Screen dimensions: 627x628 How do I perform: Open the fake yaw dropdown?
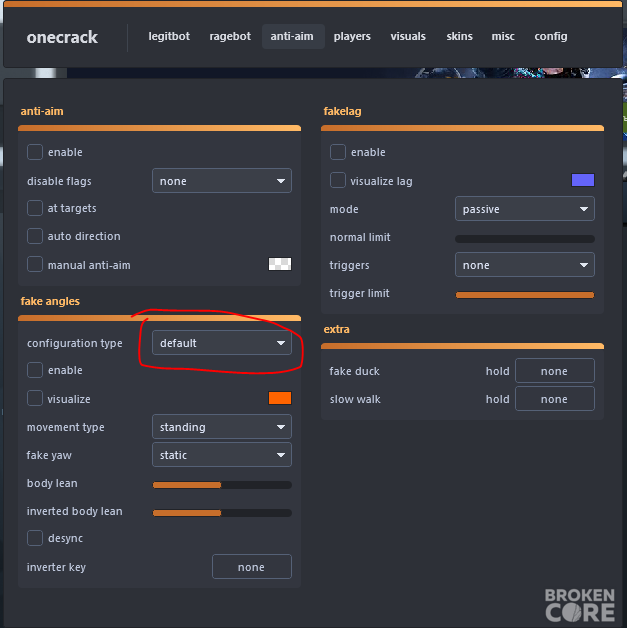(x=222, y=455)
